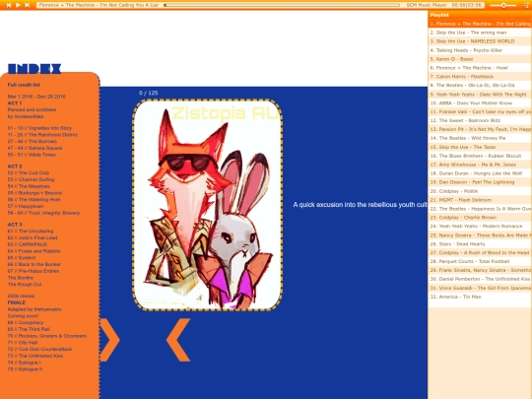Open 53 // Channel Surfing
The width and height of the screenshot is (532, 399).
(31, 179)
